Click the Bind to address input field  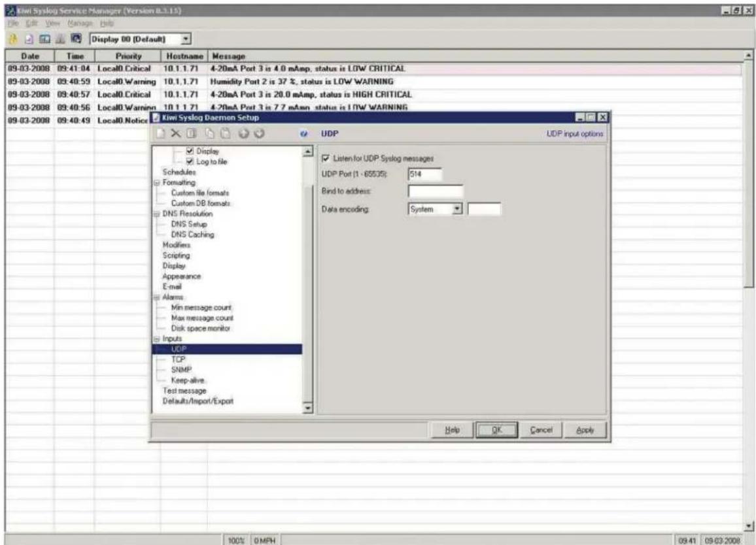436,191
